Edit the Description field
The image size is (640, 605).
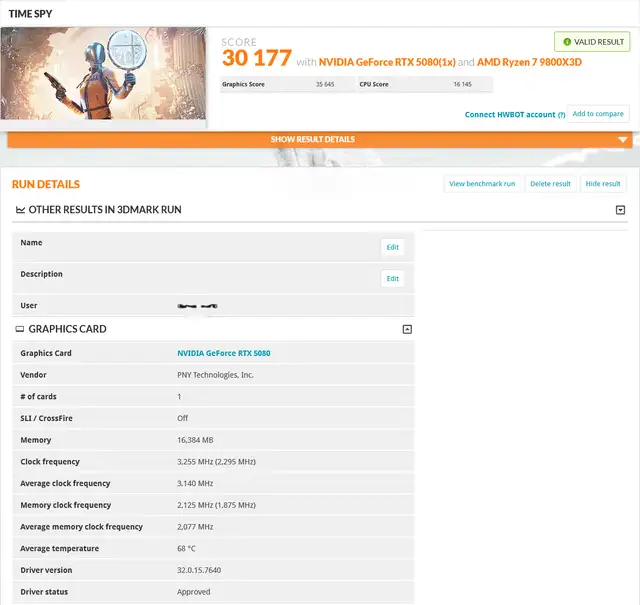(393, 279)
